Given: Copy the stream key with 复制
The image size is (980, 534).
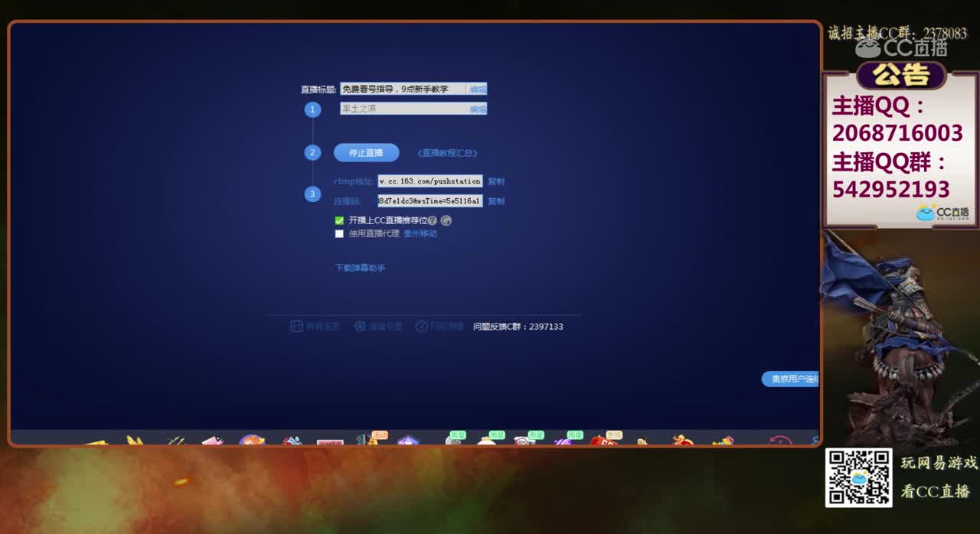Looking at the screenshot, I should click(496, 201).
